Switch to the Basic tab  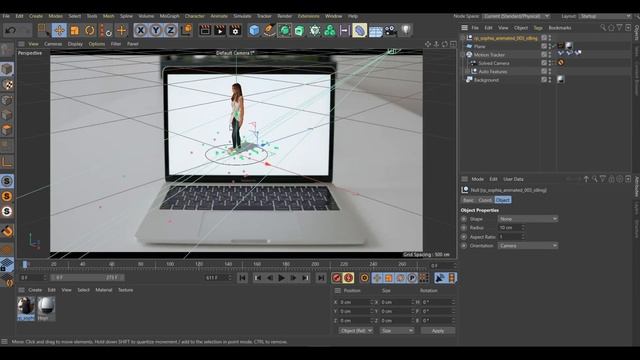click(468, 200)
